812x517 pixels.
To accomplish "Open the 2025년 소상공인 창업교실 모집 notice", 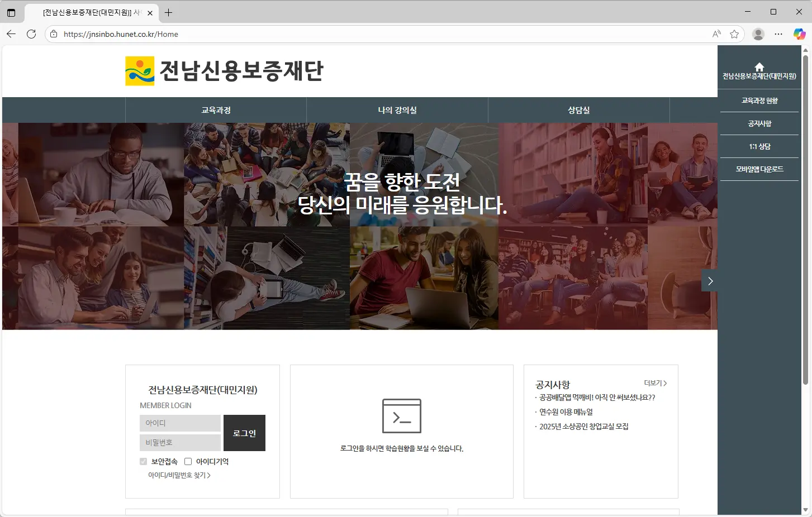I will [585, 426].
